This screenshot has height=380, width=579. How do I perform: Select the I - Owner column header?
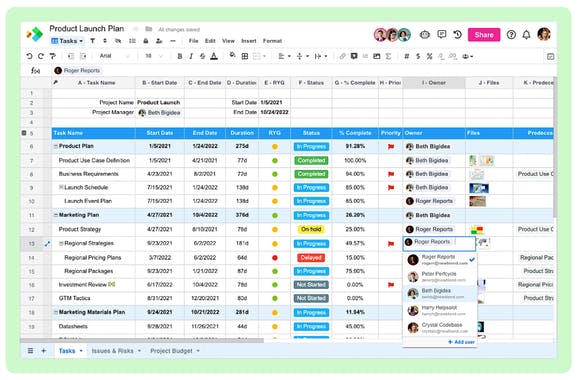[434, 83]
